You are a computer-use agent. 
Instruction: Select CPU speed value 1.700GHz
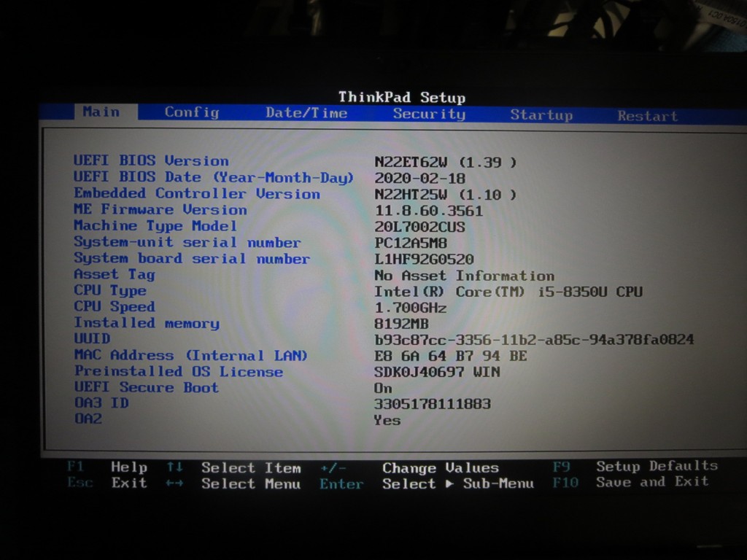tap(411, 308)
